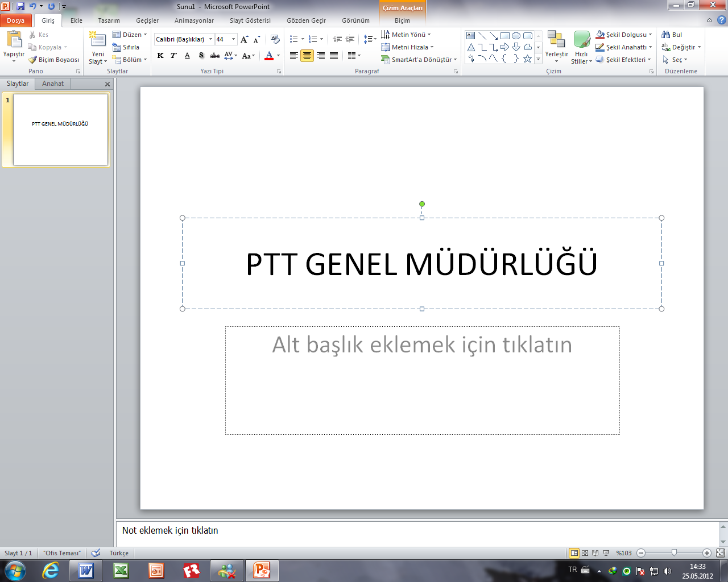Select the star shape in shapes gallery
This screenshot has width=728, height=582.
tap(528, 59)
